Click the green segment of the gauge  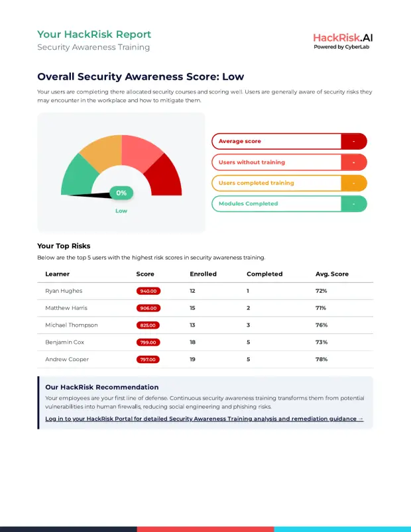[80, 176]
